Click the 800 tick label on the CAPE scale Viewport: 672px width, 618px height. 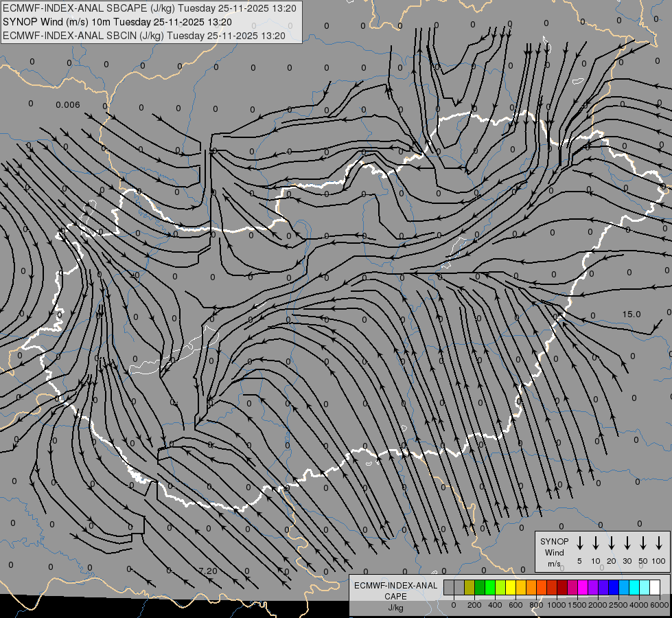tap(536, 605)
